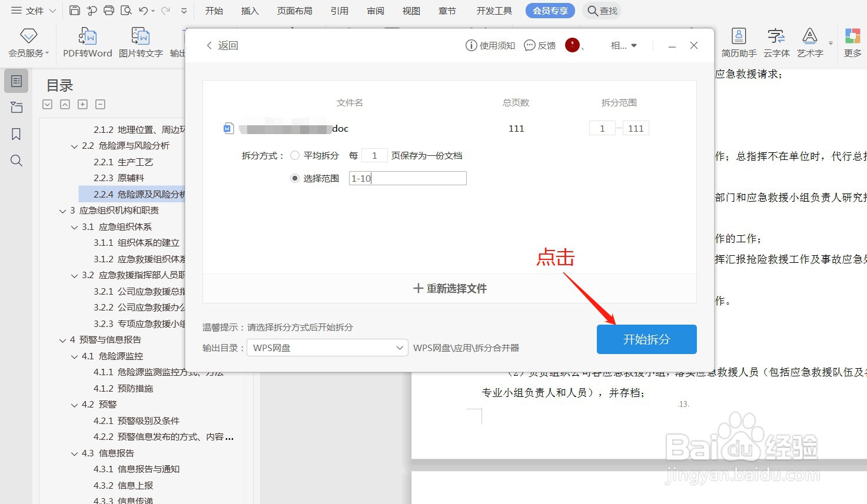This screenshot has width=867, height=504.
Task: Click the 开始拆分 blue button
Action: click(646, 339)
